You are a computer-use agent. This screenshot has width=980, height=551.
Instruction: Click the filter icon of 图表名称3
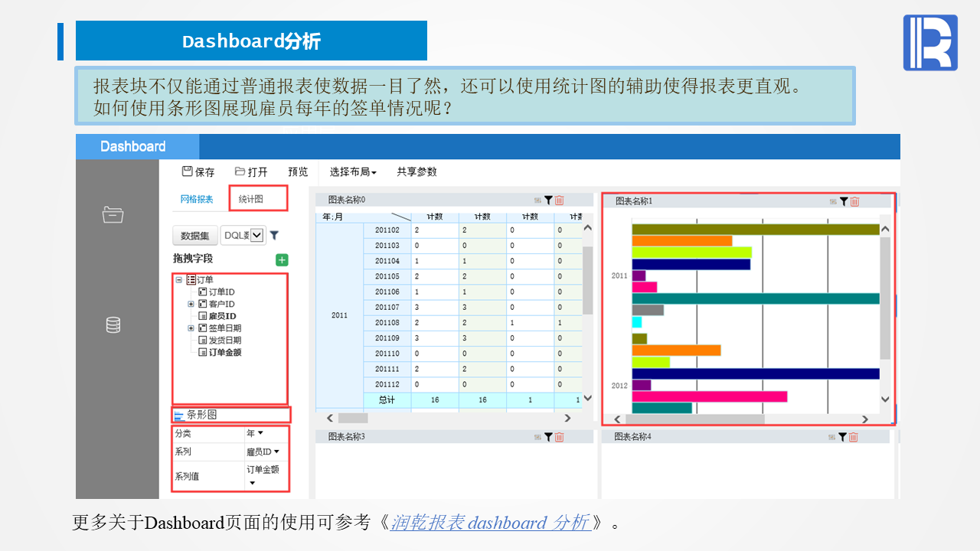(x=548, y=437)
